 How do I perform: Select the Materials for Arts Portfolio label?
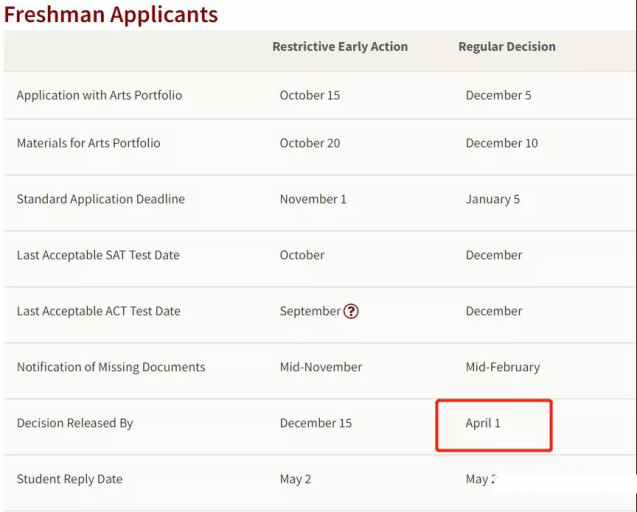coord(88,143)
